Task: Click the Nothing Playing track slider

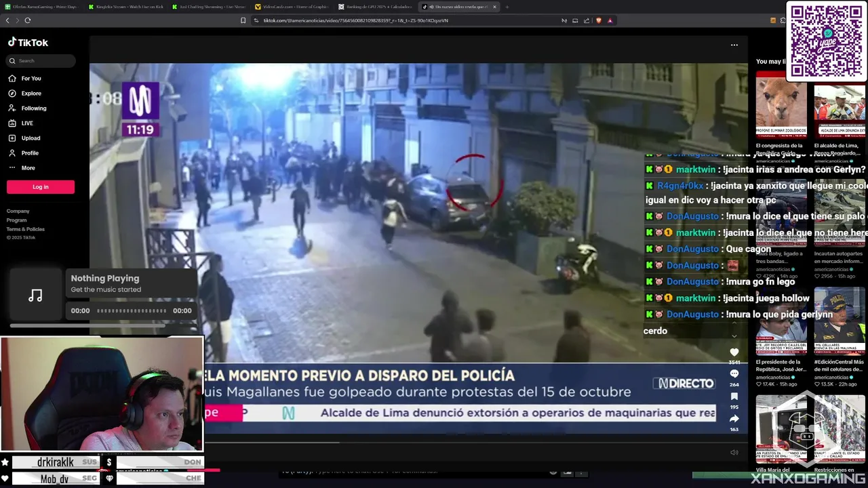Action: (132, 310)
